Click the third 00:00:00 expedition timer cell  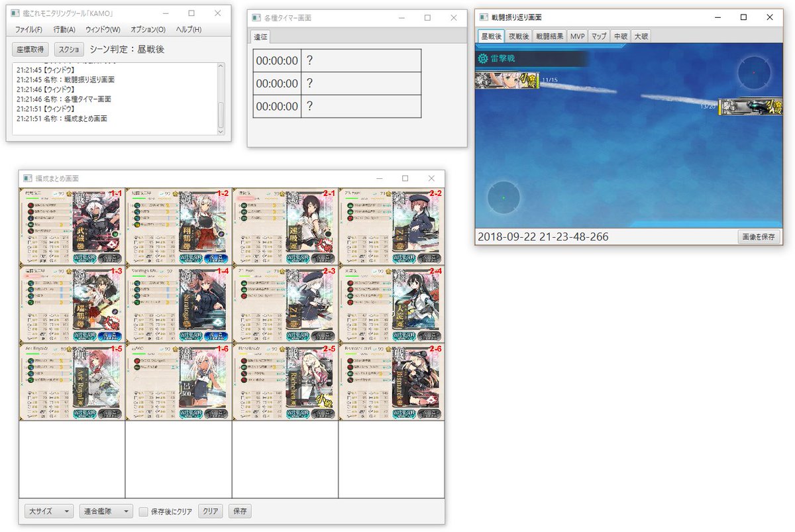[x=277, y=107]
